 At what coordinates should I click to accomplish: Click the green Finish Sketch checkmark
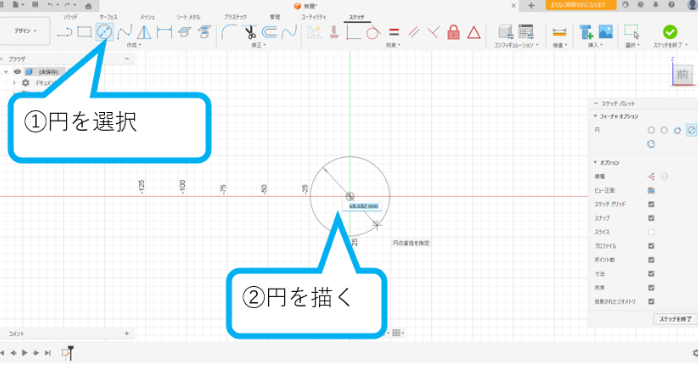click(670, 32)
